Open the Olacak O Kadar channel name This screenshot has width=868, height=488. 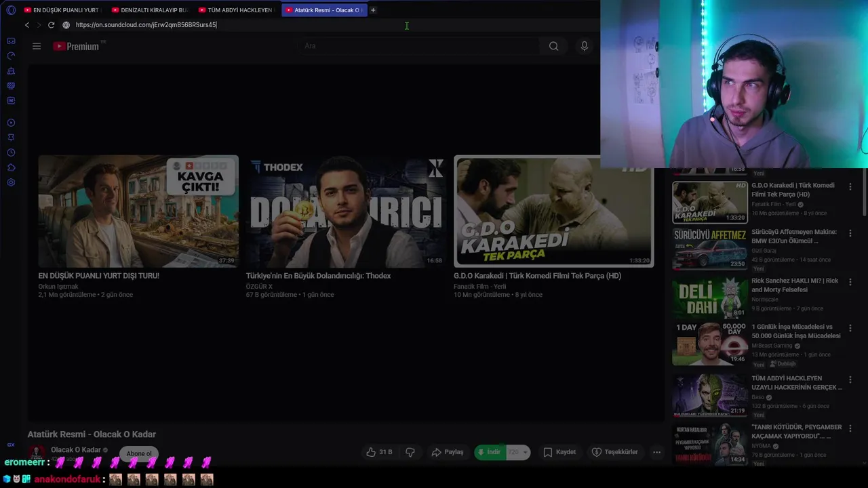click(75, 449)
